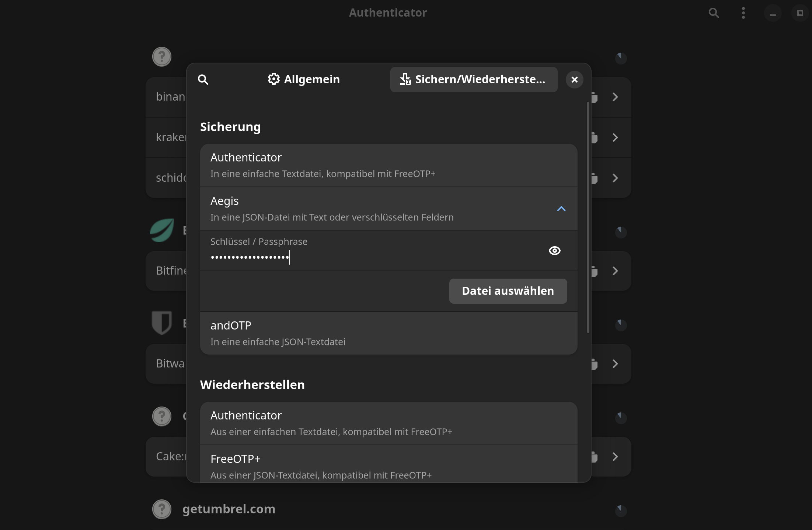The image size is (812, 530).
Task: Reveal the passphrase with the eye icon
Action: tap(554, 251)
